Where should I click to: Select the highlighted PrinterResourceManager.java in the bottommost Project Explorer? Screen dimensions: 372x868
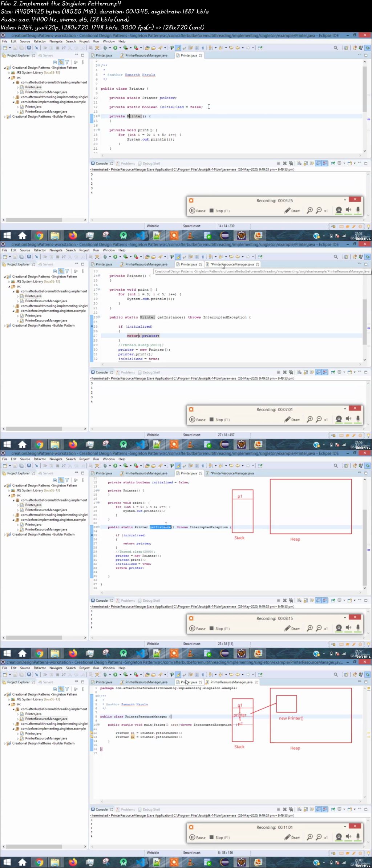click(44, 719)
